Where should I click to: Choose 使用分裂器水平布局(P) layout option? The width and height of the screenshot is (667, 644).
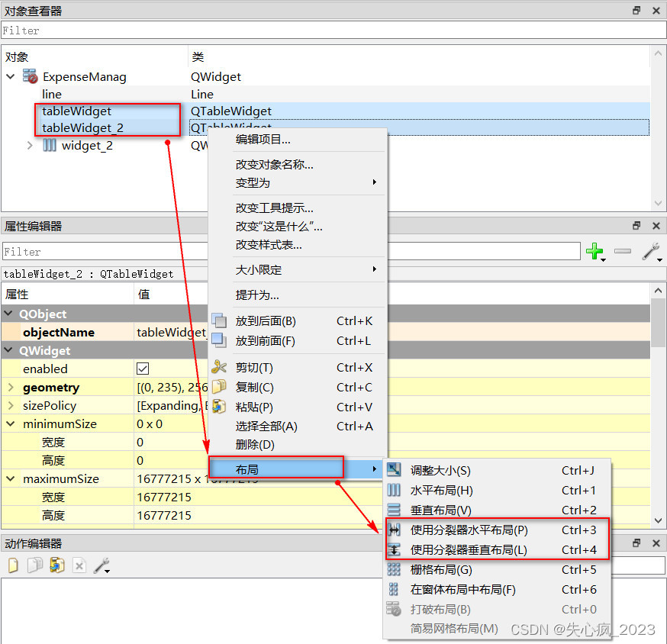pyautogui.click(x=458, y=528)
